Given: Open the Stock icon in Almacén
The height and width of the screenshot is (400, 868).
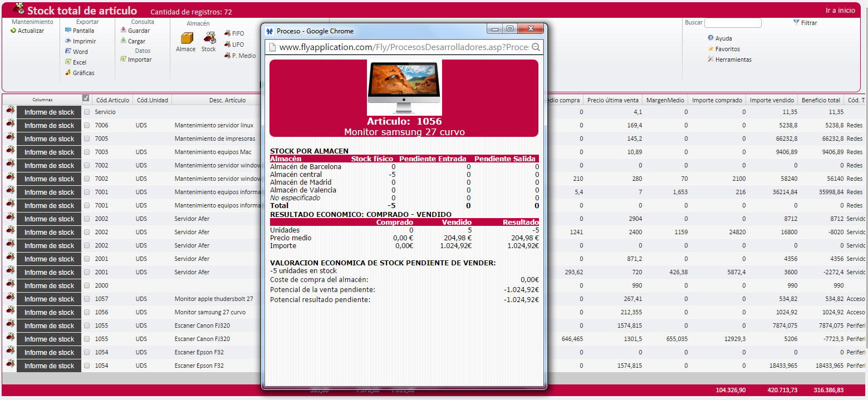Looking at the screenshot, I should coord(209,38).
